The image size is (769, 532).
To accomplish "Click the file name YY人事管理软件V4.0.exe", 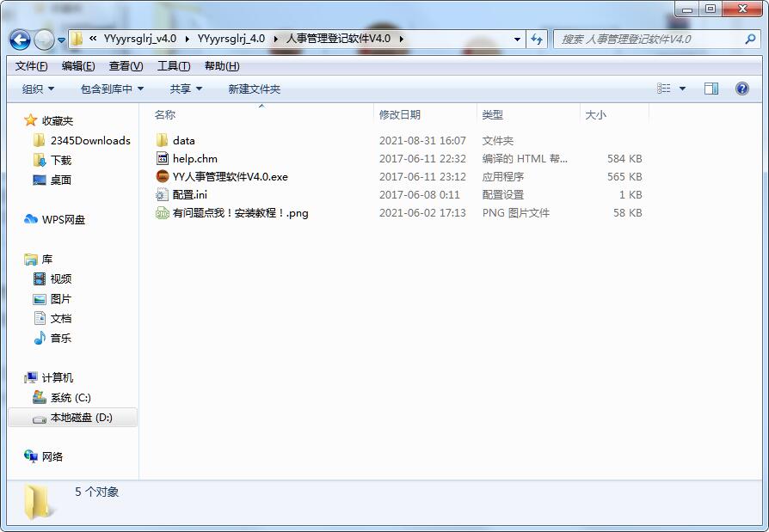I will coord(230,177).
